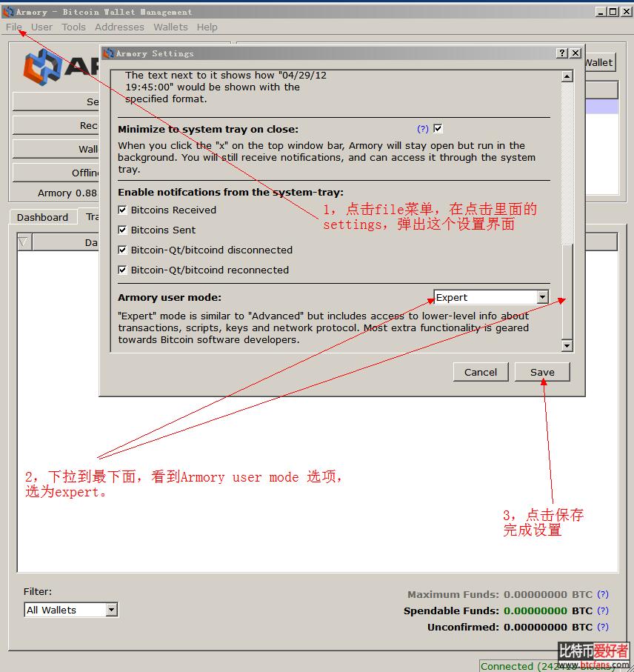
Task: Click the sort triangle header in the transaction table
Action: click(x=24, y=242)
